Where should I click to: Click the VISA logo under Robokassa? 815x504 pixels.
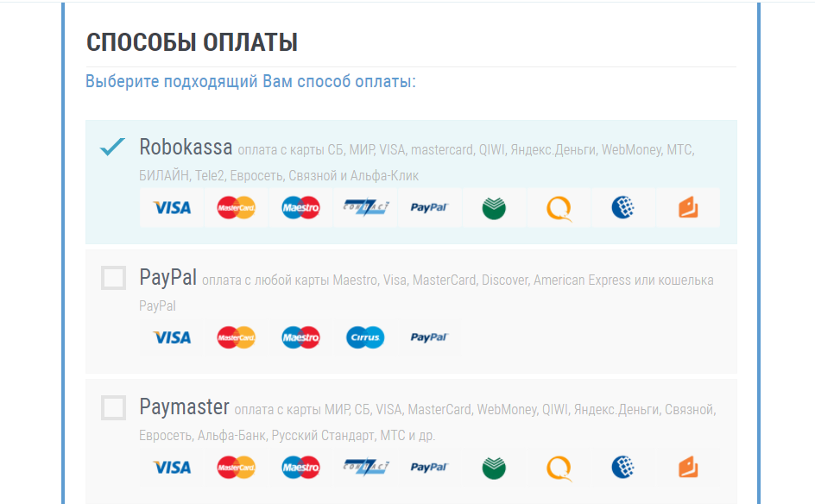click(172, 208)
